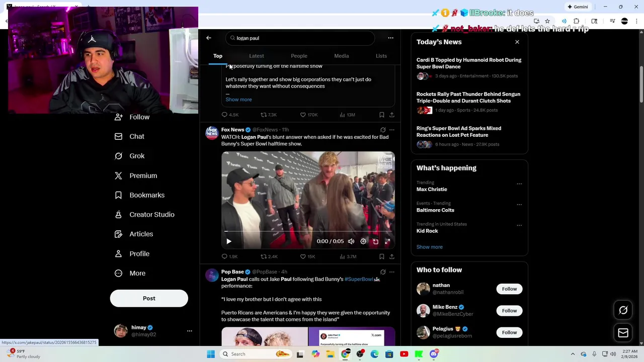Open Rockets Rally Past Thunder story
Image resolution: width=644 pixels, height=362 pixels.
[468, 98]
